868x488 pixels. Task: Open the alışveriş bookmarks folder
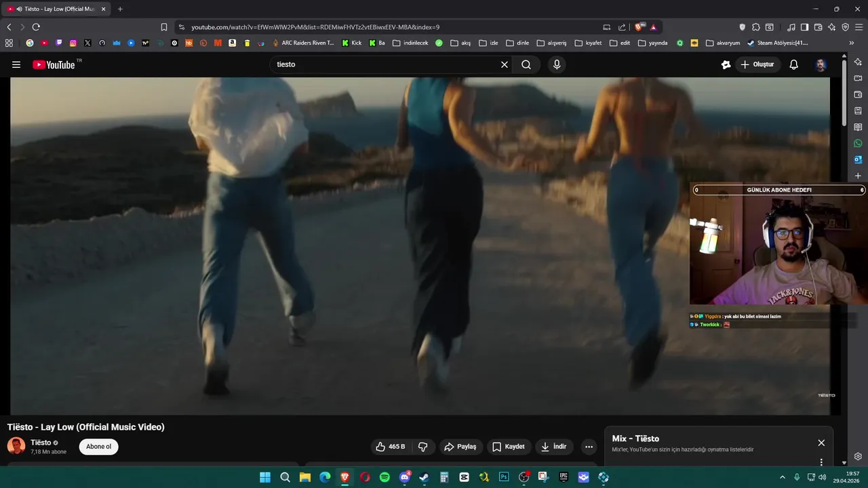pyautogui.click(x=551, y=43)
